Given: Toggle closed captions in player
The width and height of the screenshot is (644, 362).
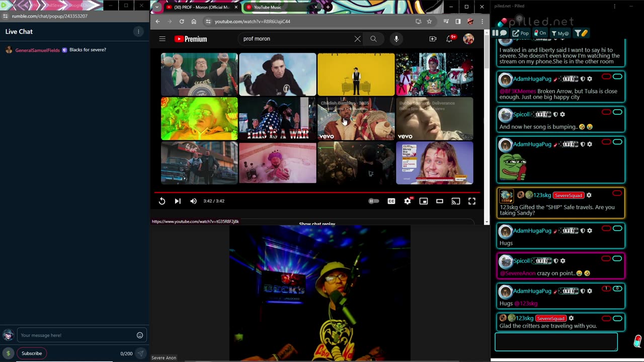Looking at the screenshot, I should coord(391,201).
